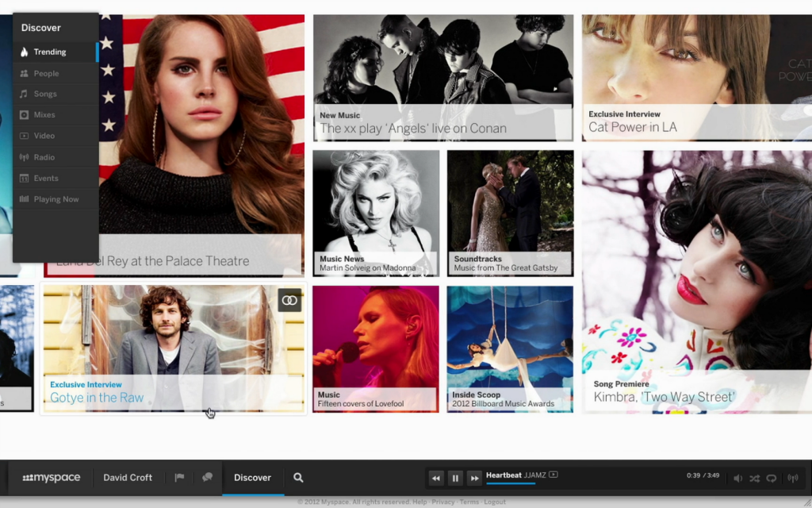Open notifications via the flag icon
This screenshot has height=508, width=812.
point(179,477)
